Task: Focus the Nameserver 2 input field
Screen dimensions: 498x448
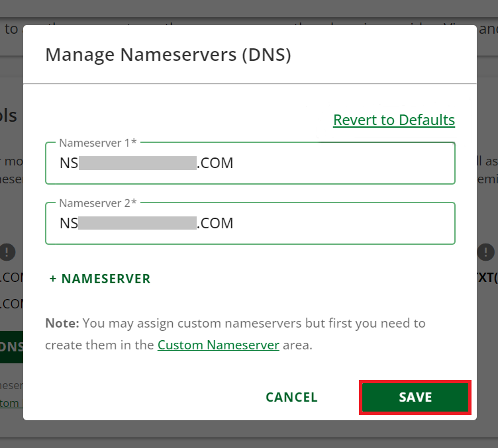Action: coord(331,224)
